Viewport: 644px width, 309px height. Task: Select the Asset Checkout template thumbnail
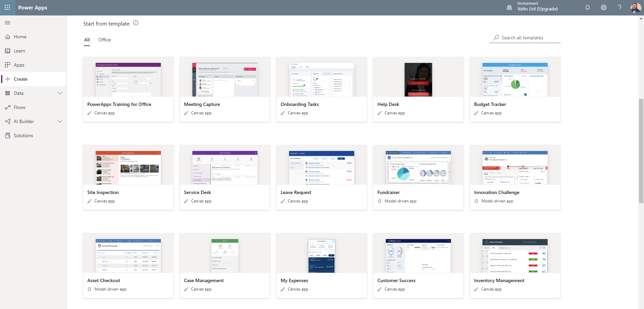pyautogui.click(x=128, y=256)
